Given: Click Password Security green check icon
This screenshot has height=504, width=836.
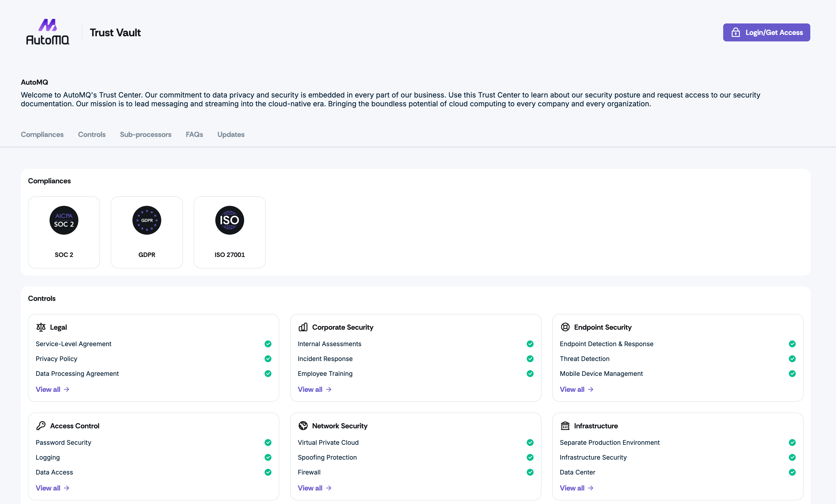Looking at the screenshot, I should [268, 443].
